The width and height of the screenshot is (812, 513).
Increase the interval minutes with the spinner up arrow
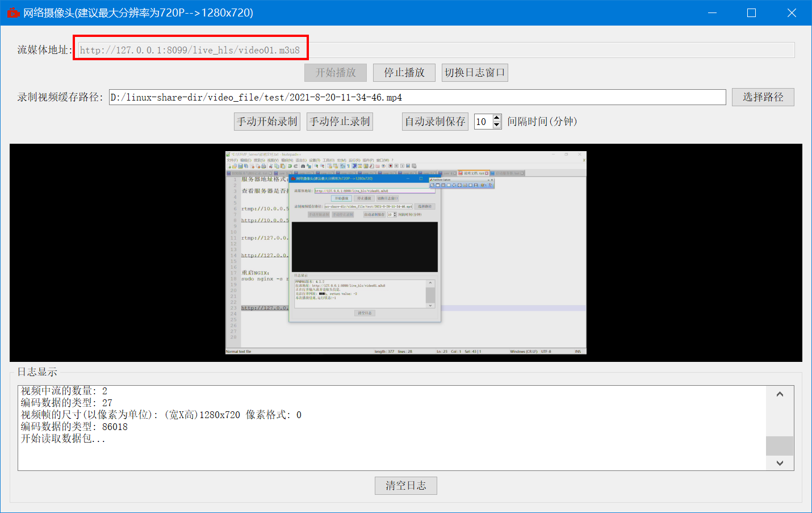point(496,118)
